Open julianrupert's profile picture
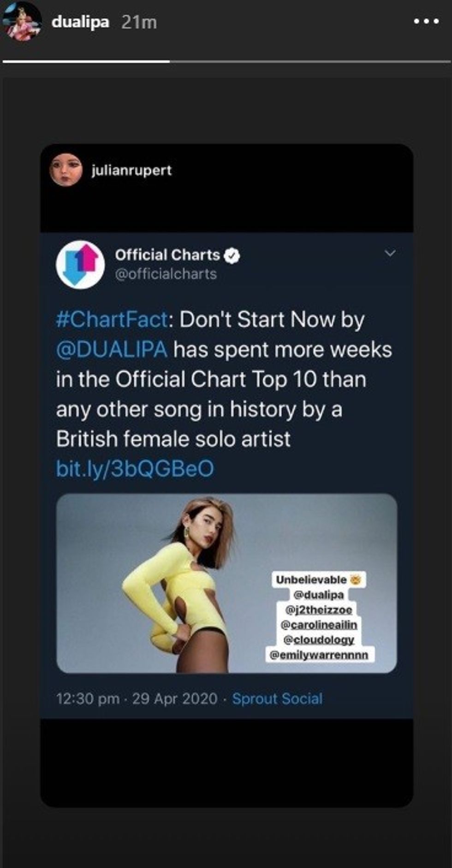Screen dimensions: 452x868 click(66, 170)
